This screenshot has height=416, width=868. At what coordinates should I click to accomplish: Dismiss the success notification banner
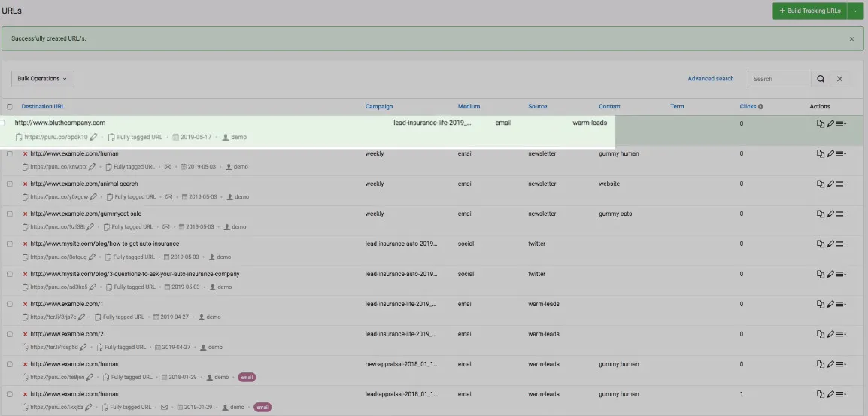point(851,38)
